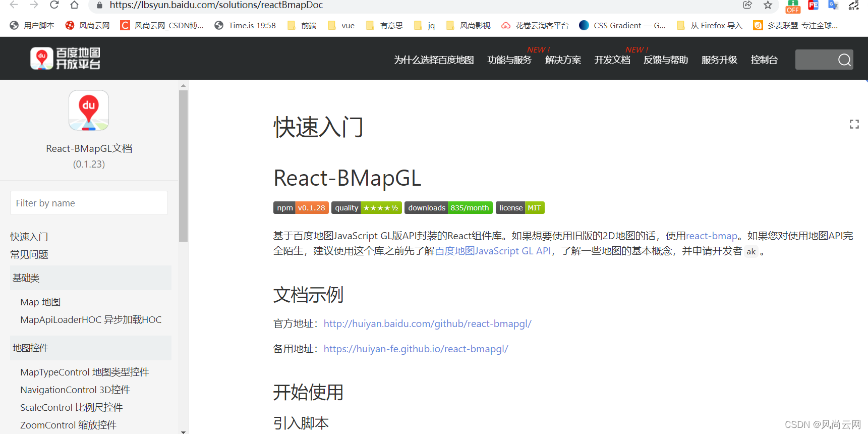The image size is (868, 434).
Task: Open the 风尚云网 bookmark
Action: (x=87, y=25)
